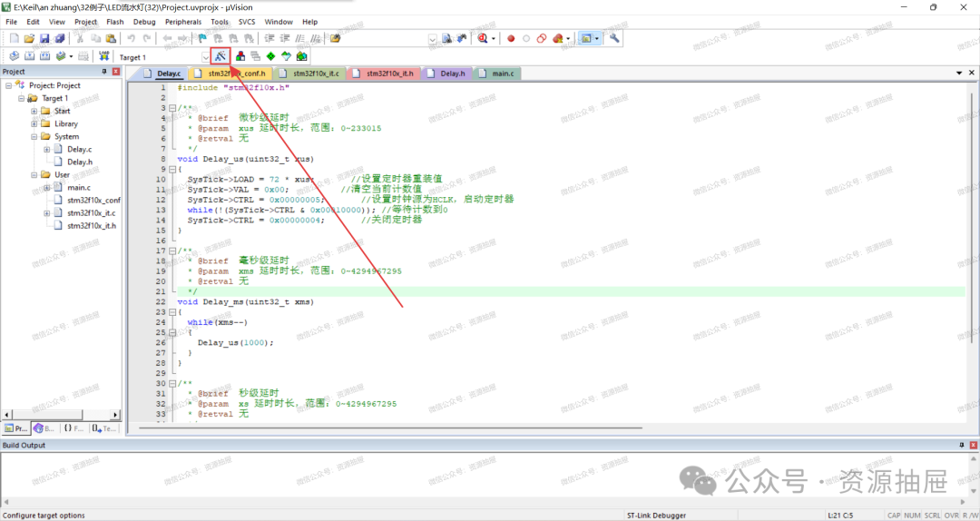This screenshot has height=521, width=980.
Task: Switch to the Delay.h editor tab
Action: 447,74
